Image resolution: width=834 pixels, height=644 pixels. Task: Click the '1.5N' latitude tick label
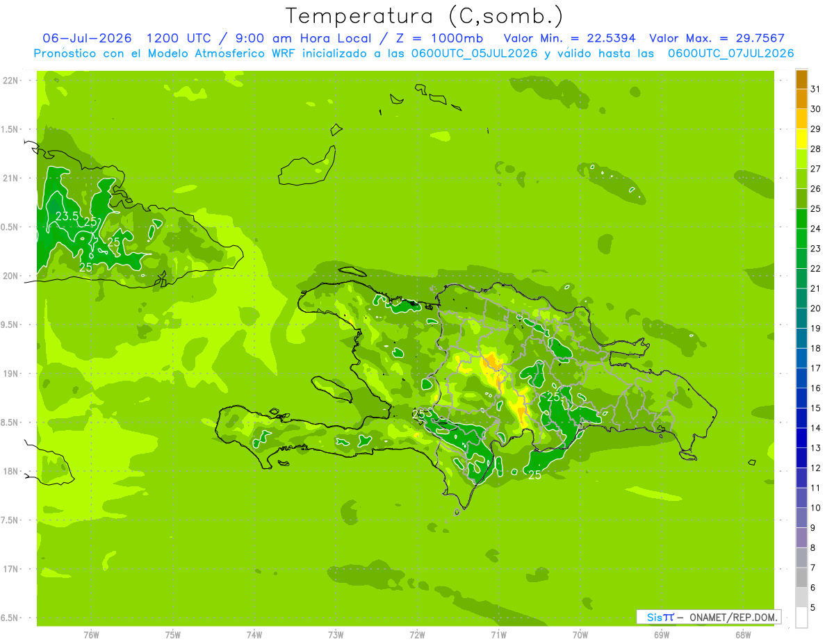[10, 129]
